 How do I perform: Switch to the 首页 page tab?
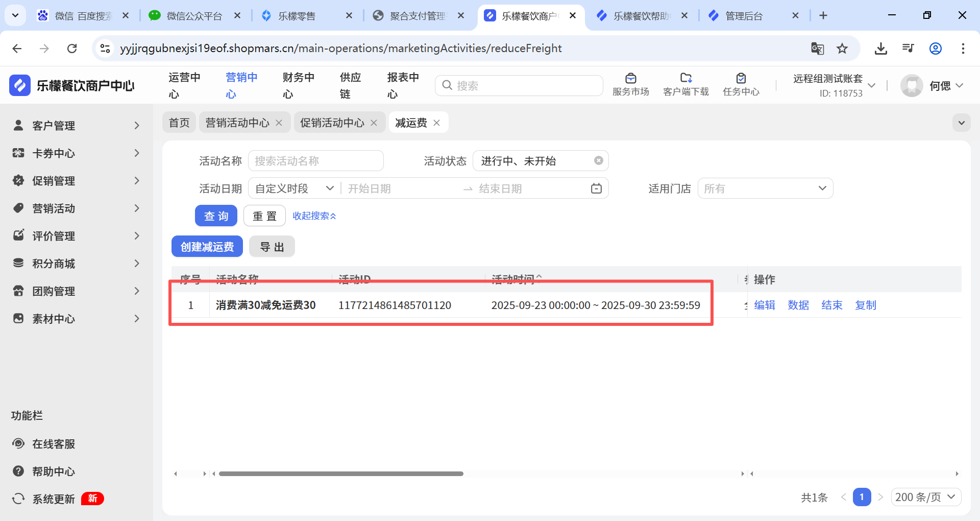179,123
